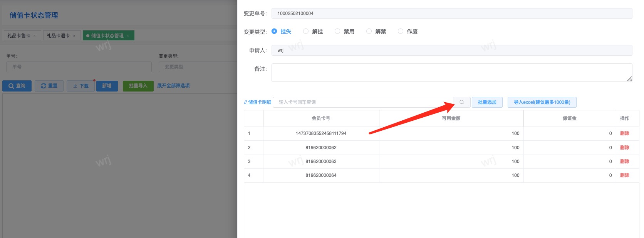Click the 导入excel button
The height and width of the screenshot is (238, 644).
542,102
